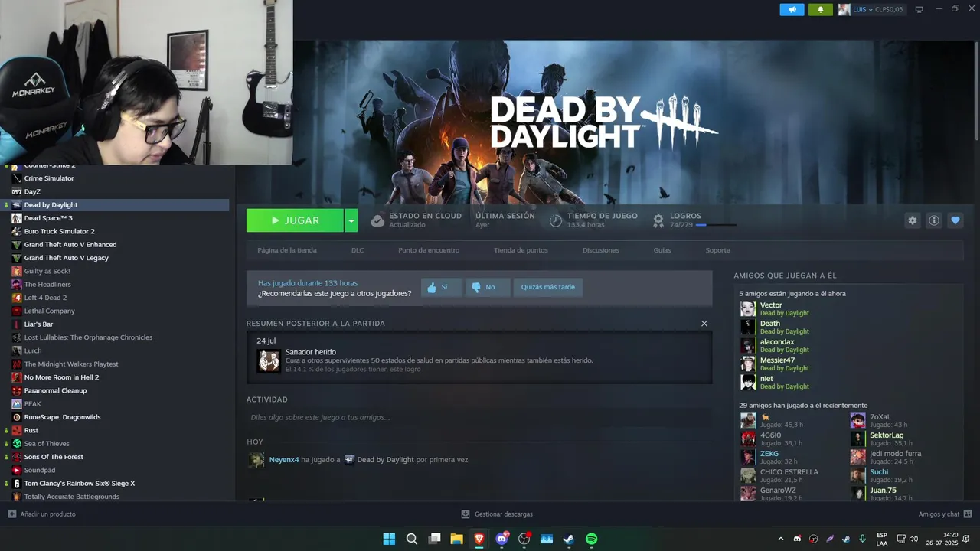Select Tom Clancy's Rainbow Six Siege X
980x551 pixels.
pyautogui.click(x=80, y=484)
